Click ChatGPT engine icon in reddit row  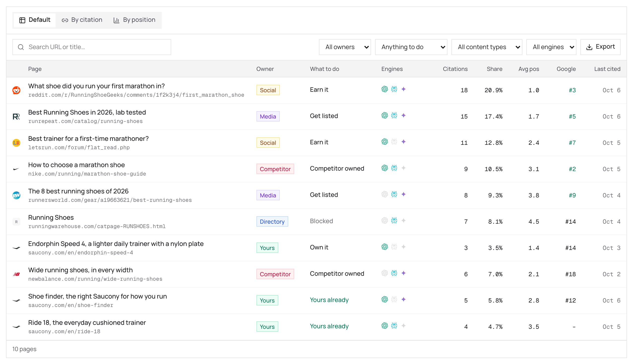click(384, 89)
